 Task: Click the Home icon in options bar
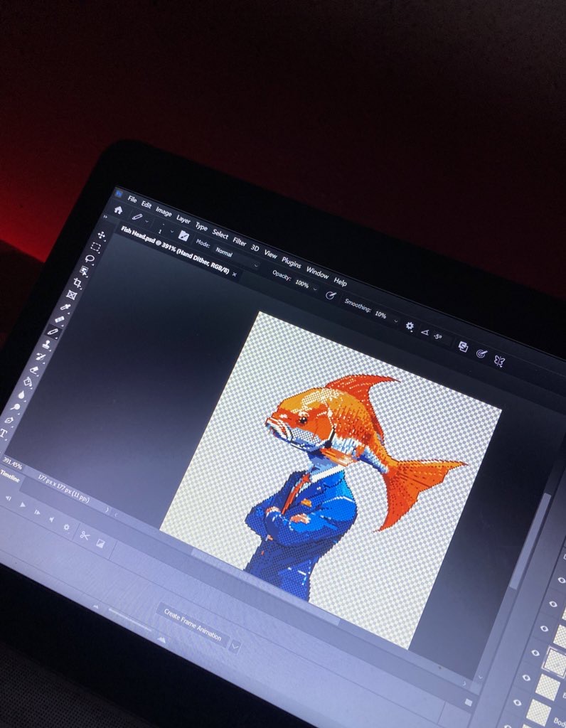click(119, 210)
